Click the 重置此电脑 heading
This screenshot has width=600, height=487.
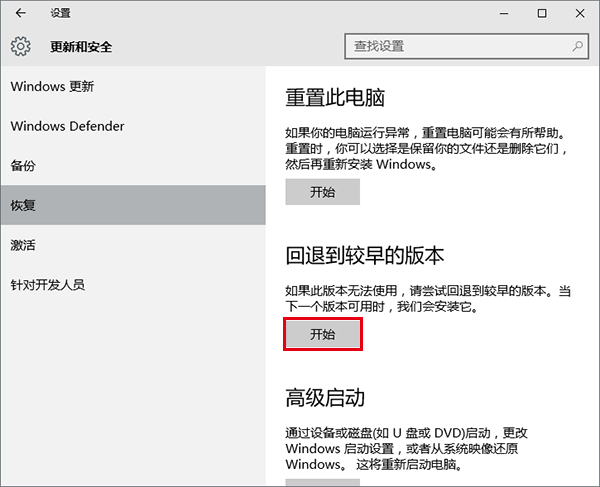pyautogui.click(x=335, y=98)
